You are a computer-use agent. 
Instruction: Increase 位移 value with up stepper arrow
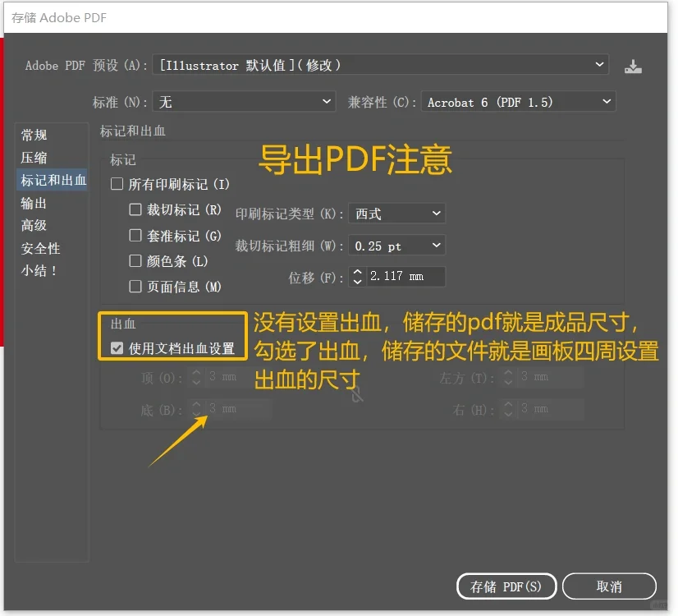(x=357, y=274)
